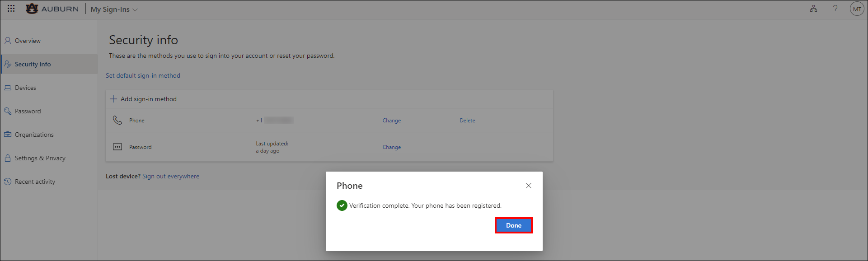Open the app launcher grid icon
868x261 pixels.
pyautogui.click(x=11, y=9)
